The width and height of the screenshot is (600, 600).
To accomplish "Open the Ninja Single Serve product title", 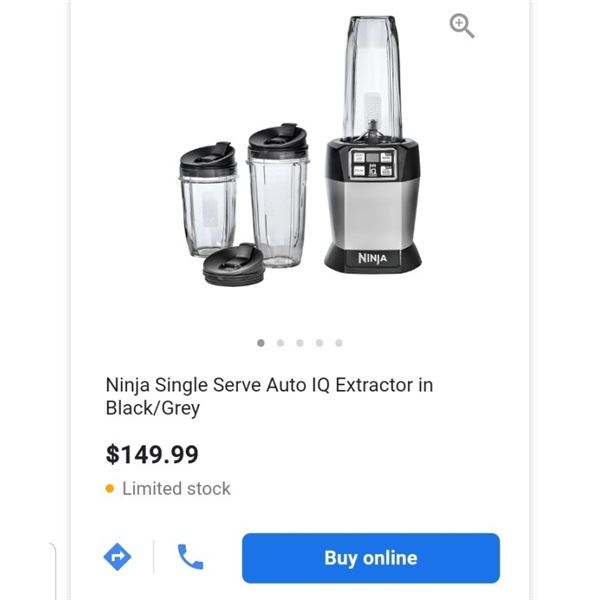I will point(269,396).
